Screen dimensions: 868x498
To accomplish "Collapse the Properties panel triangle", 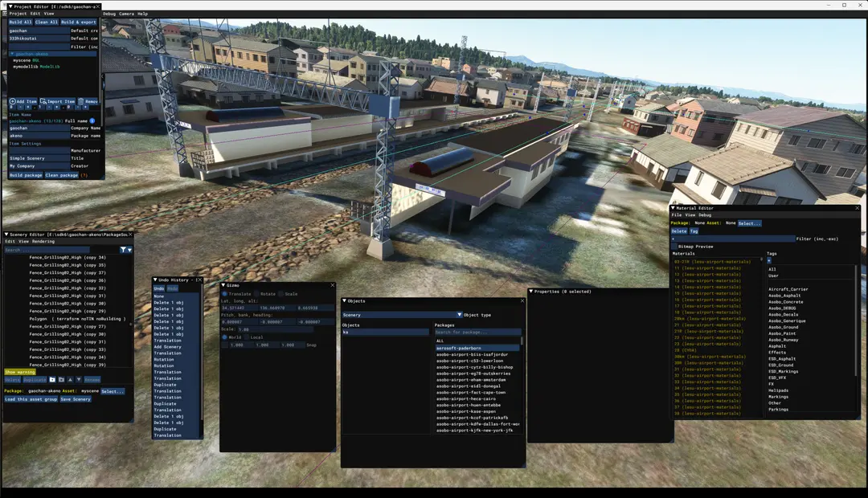I will pos(531,291).
